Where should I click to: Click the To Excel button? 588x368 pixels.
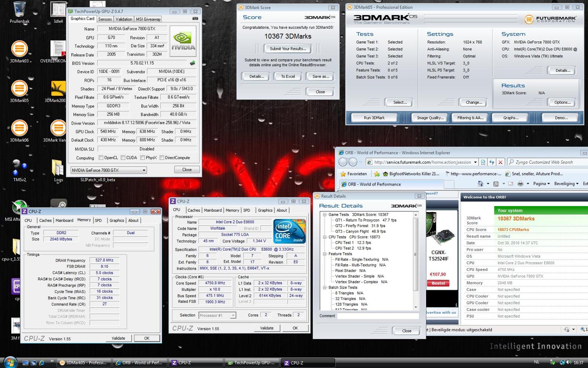pyautogui.click(x=288, y=77)
